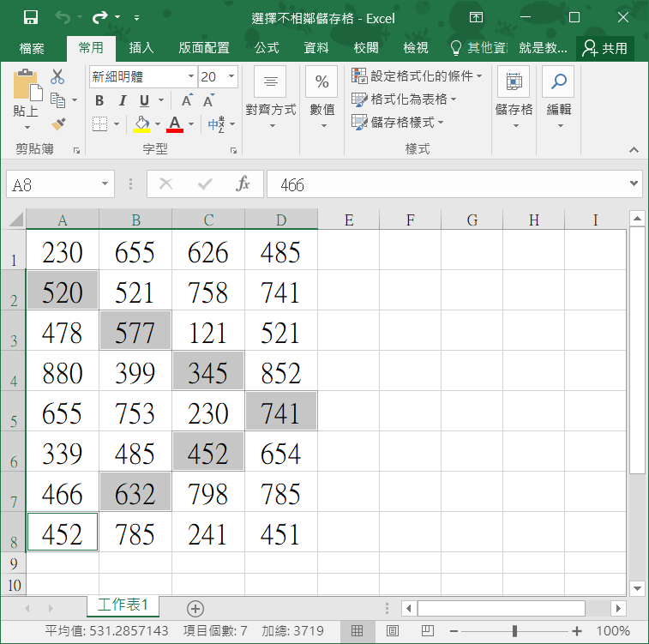Image resolution: width=649 pixels, height=644 pixels.
Task: Expand the font name dropdown
Action: 190,77
